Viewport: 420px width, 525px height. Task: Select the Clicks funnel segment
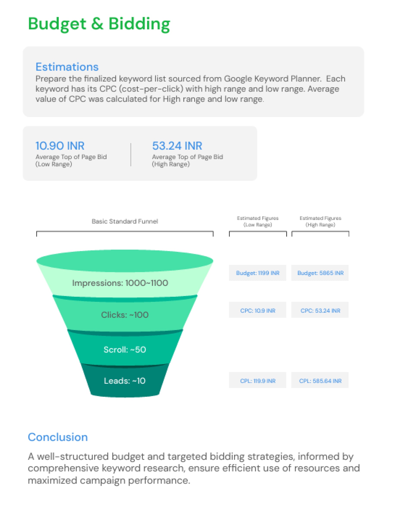tap(125, 315)
